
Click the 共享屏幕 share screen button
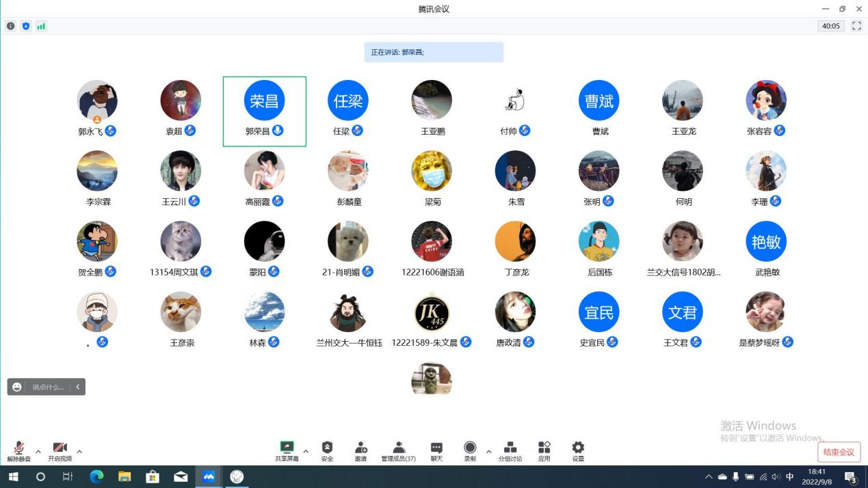point(287,451)
